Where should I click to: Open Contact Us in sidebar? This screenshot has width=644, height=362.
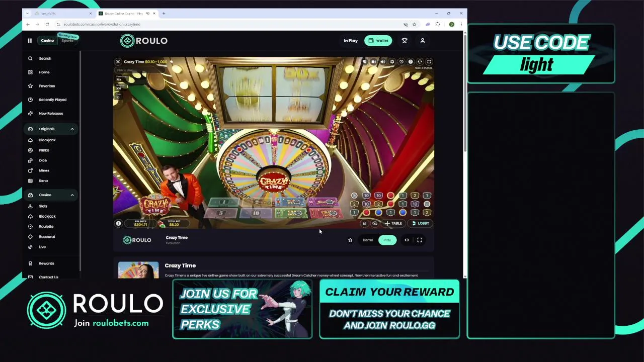pyautogui.click(x=48, y=277)
